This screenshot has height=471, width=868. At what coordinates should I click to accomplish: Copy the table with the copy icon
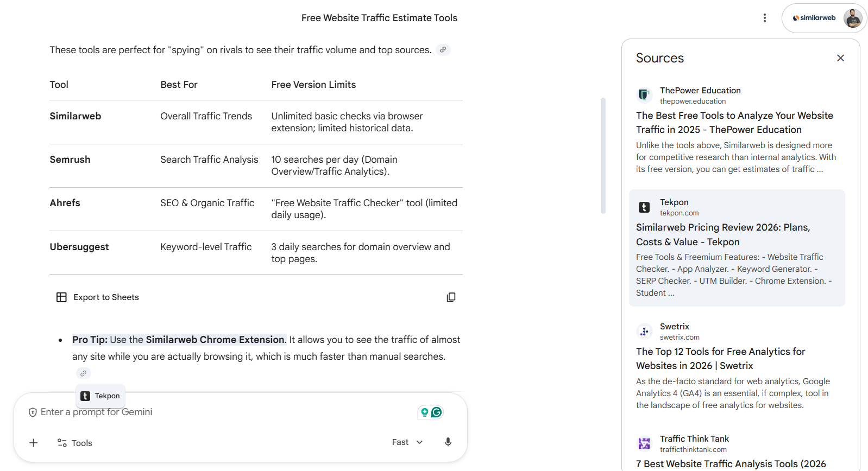[x=451, y=297]
